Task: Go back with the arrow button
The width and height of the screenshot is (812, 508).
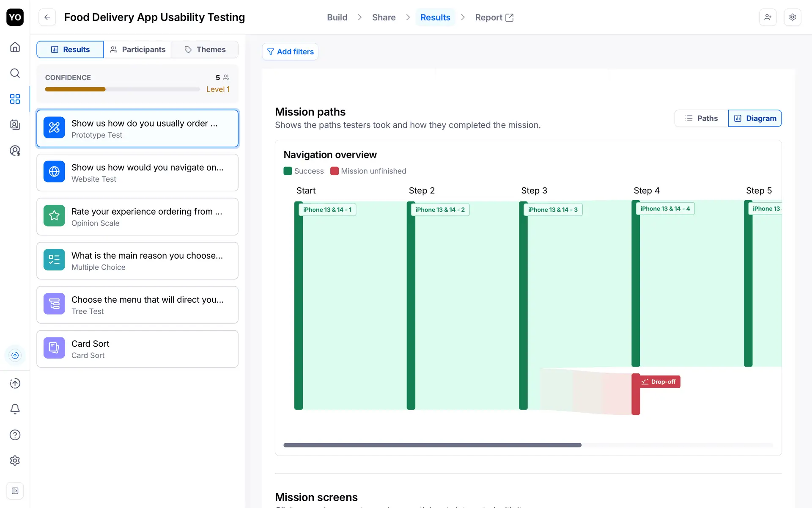Action: (x=47, y=17)
